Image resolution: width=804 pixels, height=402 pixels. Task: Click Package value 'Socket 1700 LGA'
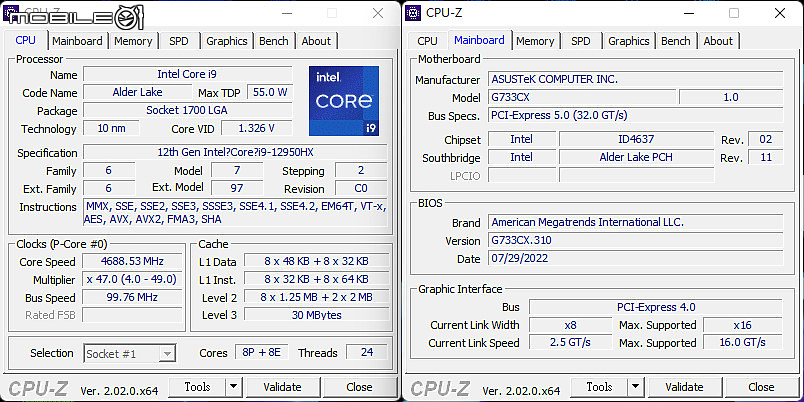188,110
